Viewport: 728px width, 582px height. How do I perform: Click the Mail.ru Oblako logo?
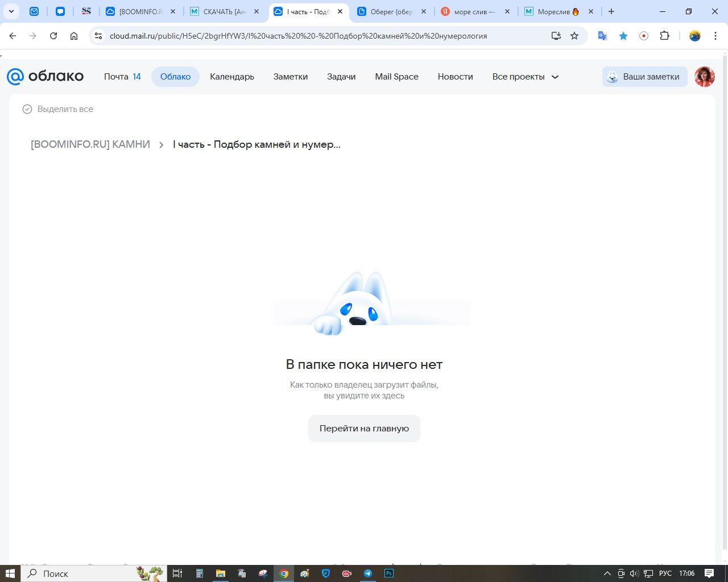[45, 76]
